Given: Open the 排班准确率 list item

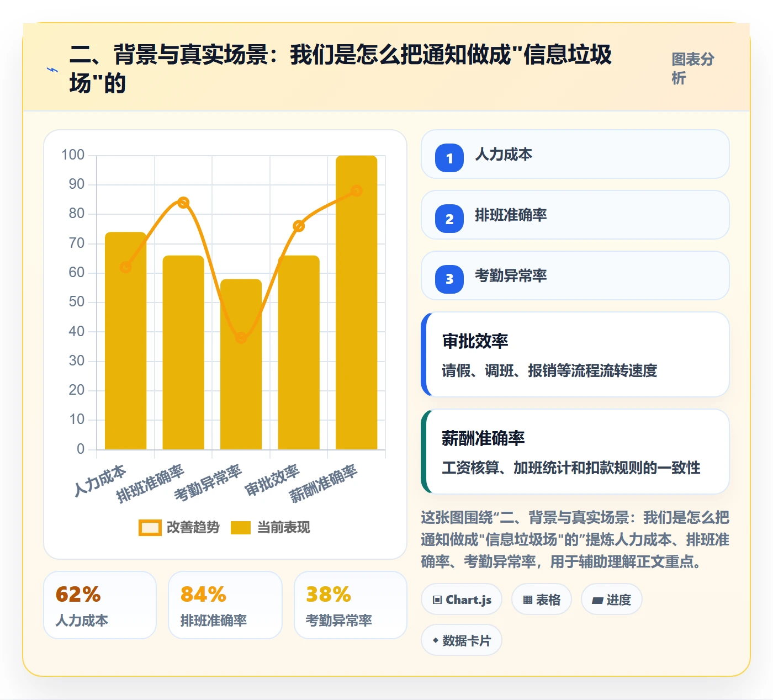Looking at the screenshot, I should point(575,215).
